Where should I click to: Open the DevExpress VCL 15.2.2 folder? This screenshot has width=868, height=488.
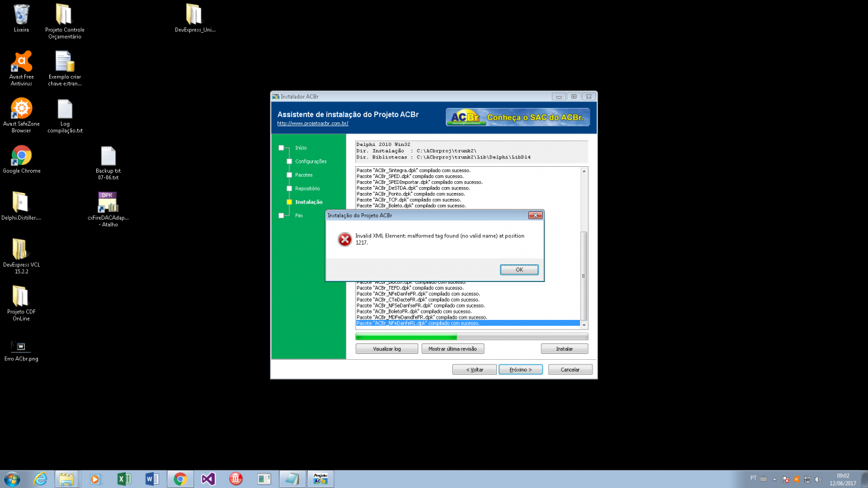click(22, 256)
